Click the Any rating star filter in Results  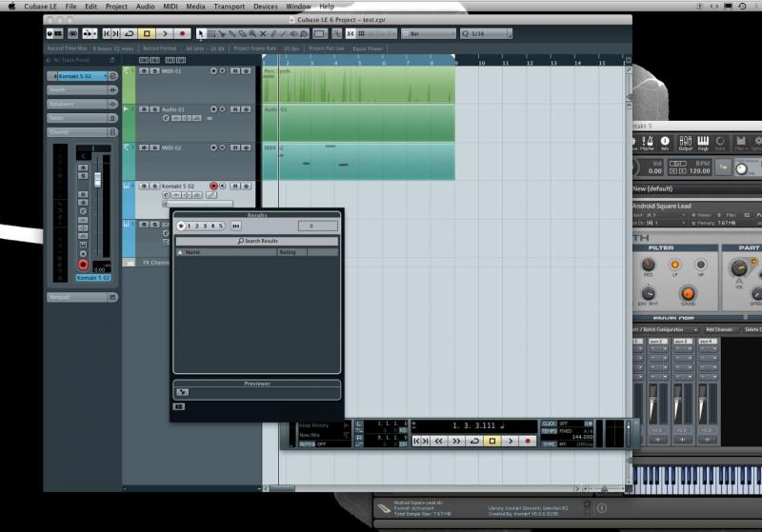(x=181, y=226)
